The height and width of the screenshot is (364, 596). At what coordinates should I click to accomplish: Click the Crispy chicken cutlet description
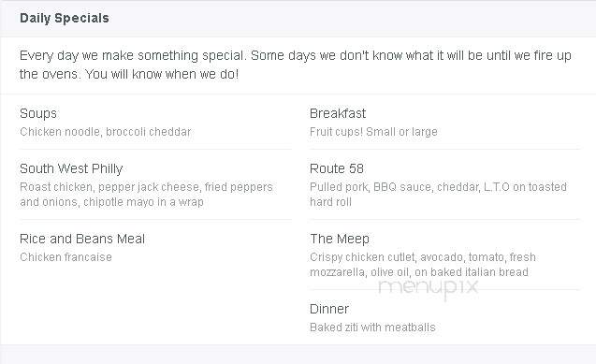[x=423, y=265]
